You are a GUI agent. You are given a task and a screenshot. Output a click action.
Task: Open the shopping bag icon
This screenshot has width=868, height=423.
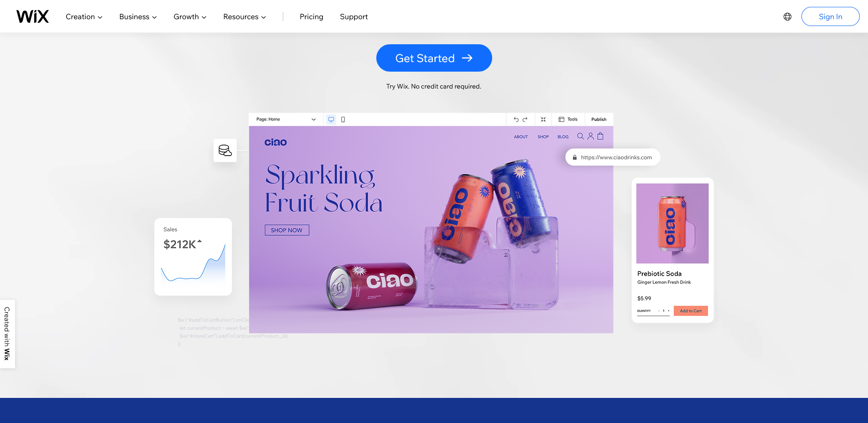click(600, 136)
